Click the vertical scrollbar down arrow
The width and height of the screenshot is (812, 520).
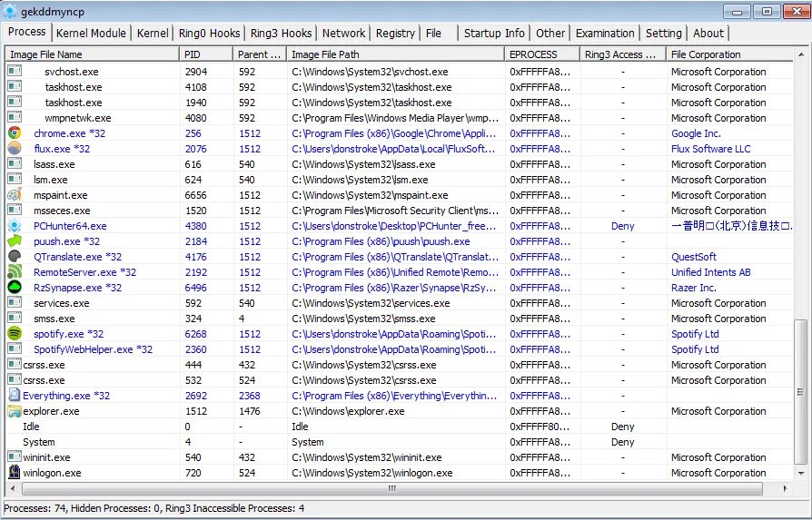coord(800,473)
